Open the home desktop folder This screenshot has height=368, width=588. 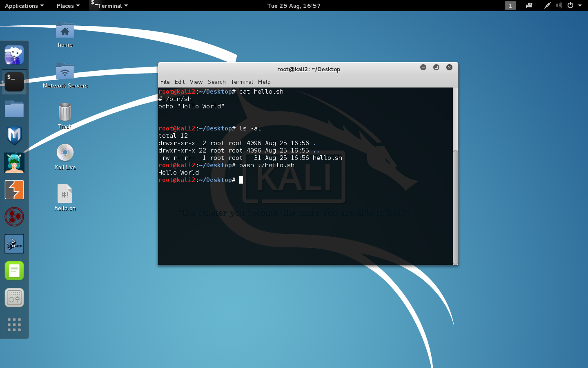(x=65, y=35)
